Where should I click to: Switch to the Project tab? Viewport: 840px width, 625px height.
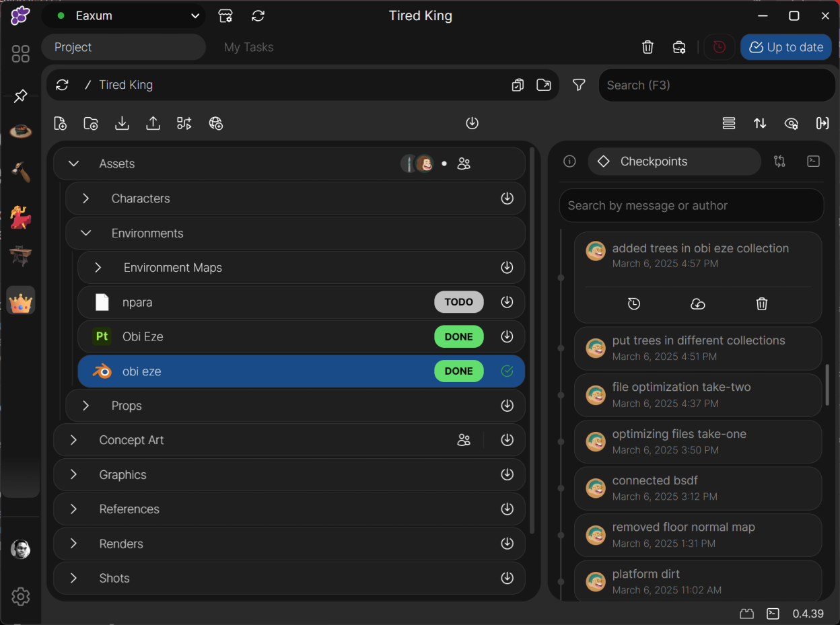[x=123, y=47]
